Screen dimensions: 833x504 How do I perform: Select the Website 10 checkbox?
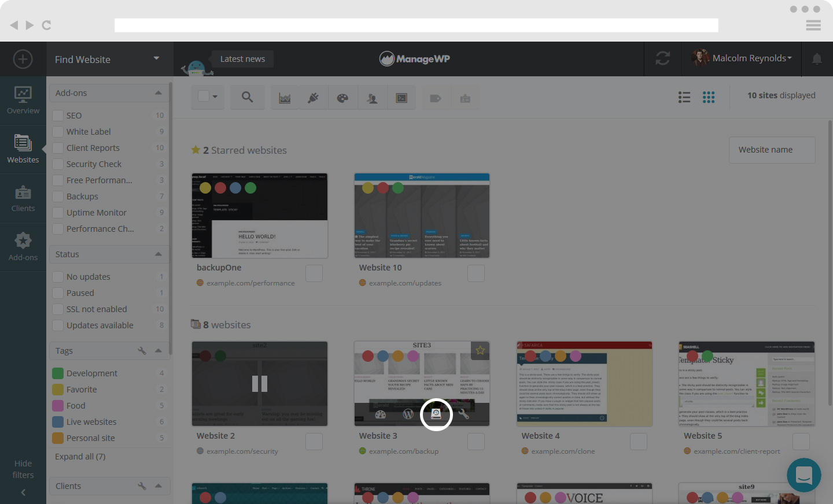pos(476,273)
